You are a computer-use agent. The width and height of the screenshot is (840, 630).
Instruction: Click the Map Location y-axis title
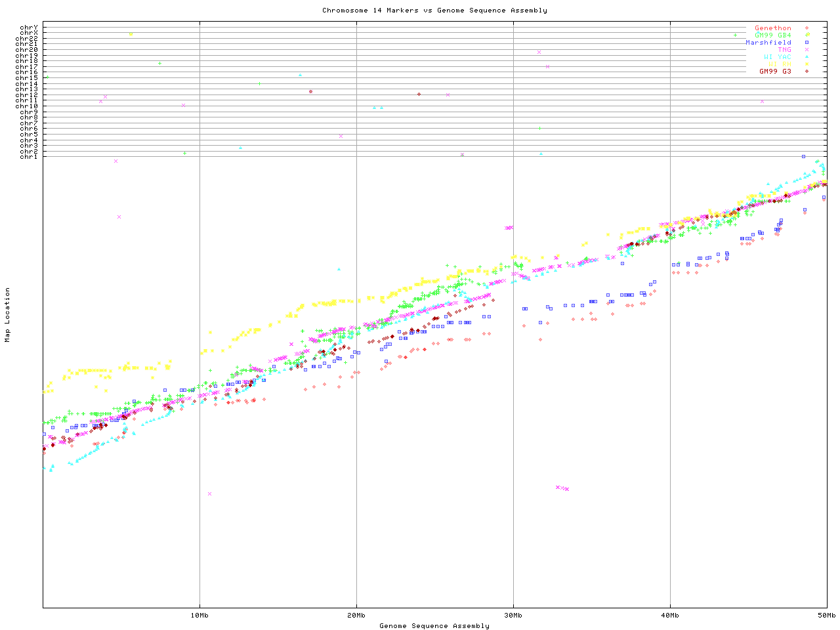[x=8, y=315]
